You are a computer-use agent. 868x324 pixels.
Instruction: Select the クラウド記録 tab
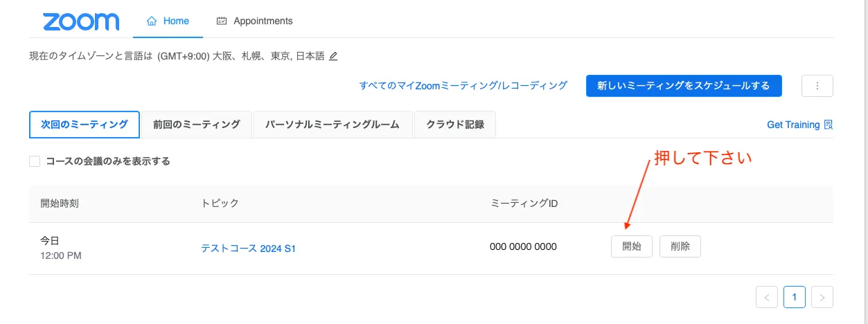(x=454, y=125)
